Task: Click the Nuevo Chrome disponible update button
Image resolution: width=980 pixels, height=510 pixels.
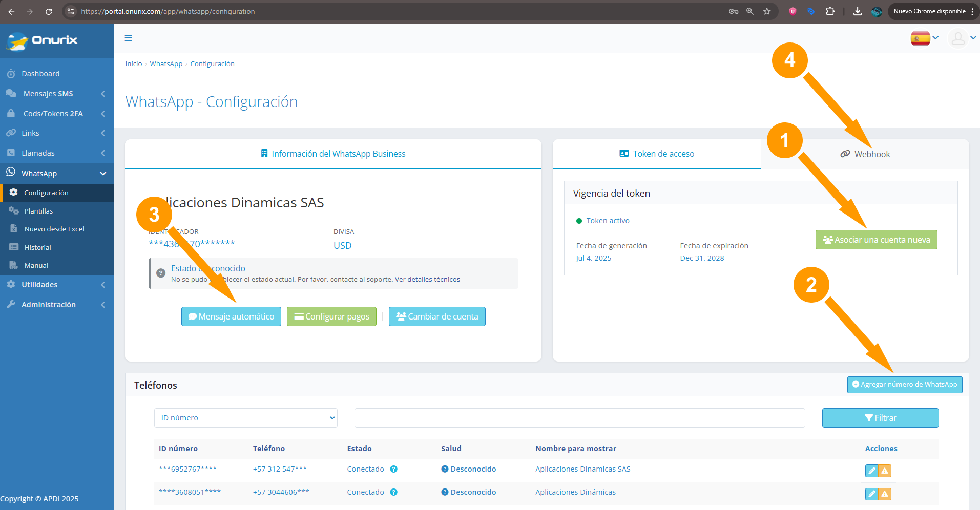Action: pos(929,11)
